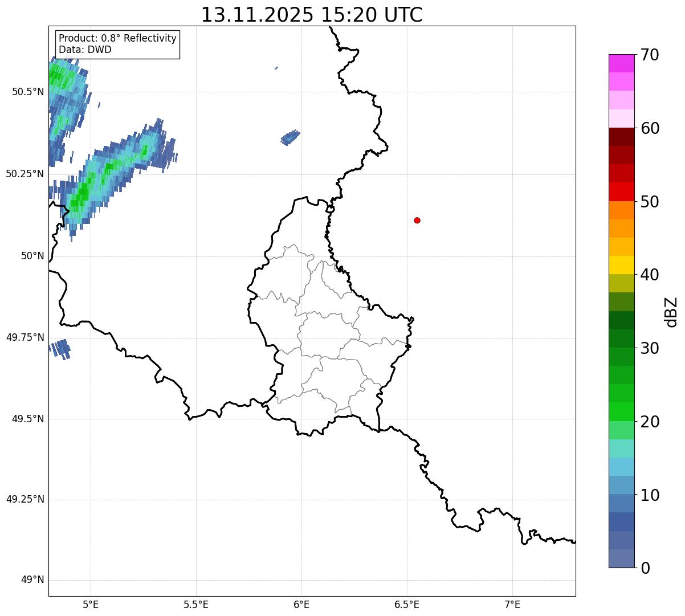
Task: Click the 49°N latitude label
Action: tap(32, 580)
